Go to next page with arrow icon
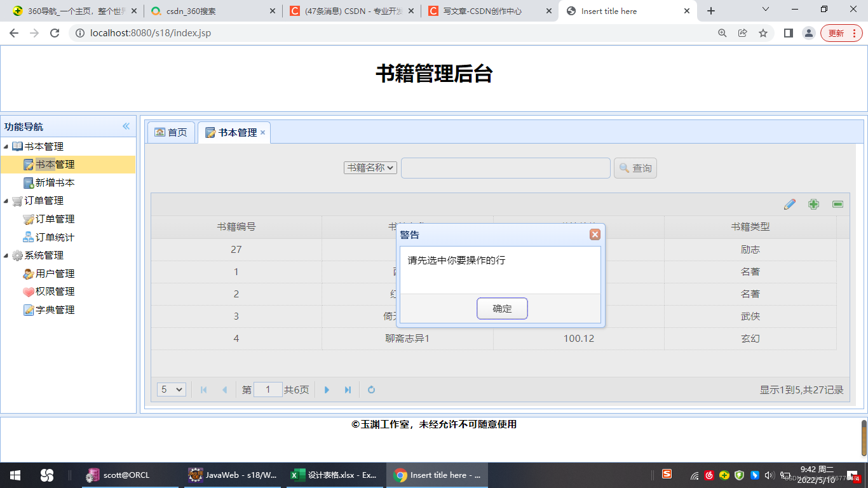 pyautogui.click(x=327, y=390)
